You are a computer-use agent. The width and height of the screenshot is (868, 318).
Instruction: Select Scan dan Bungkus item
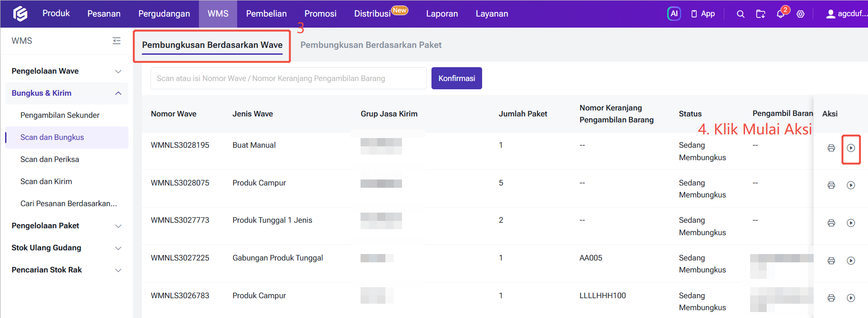[67, 138]
